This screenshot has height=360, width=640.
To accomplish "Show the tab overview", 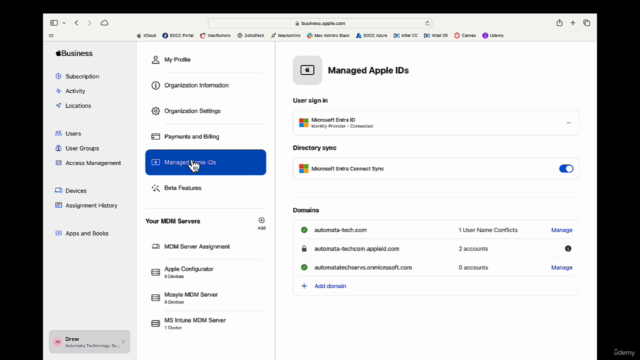I will [587, 23].
